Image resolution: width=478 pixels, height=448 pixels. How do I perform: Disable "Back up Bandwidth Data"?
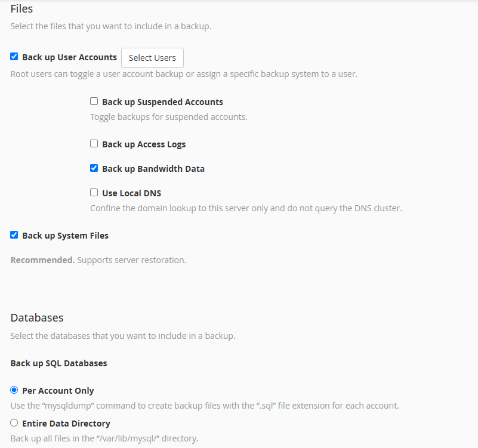pyautogui.click(x=94, y=168)
